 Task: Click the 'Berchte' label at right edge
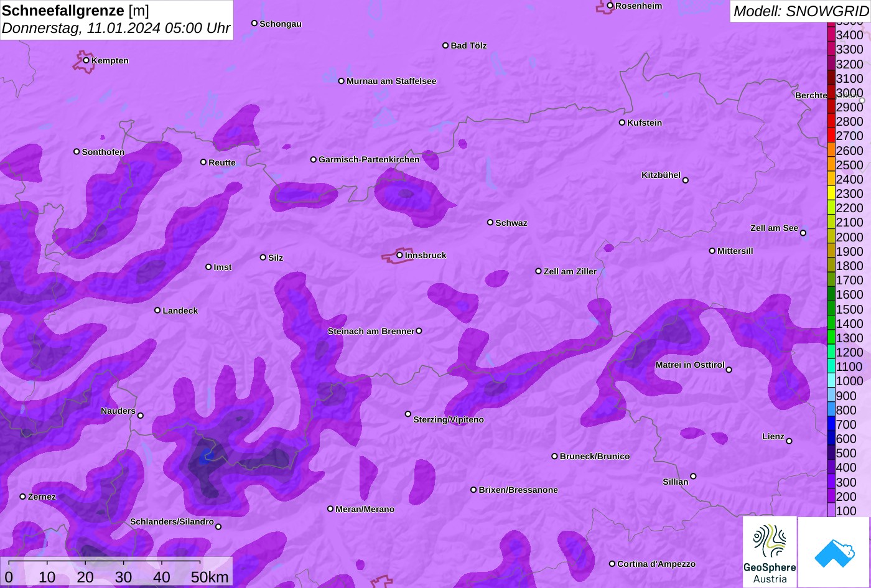[811, 95]
